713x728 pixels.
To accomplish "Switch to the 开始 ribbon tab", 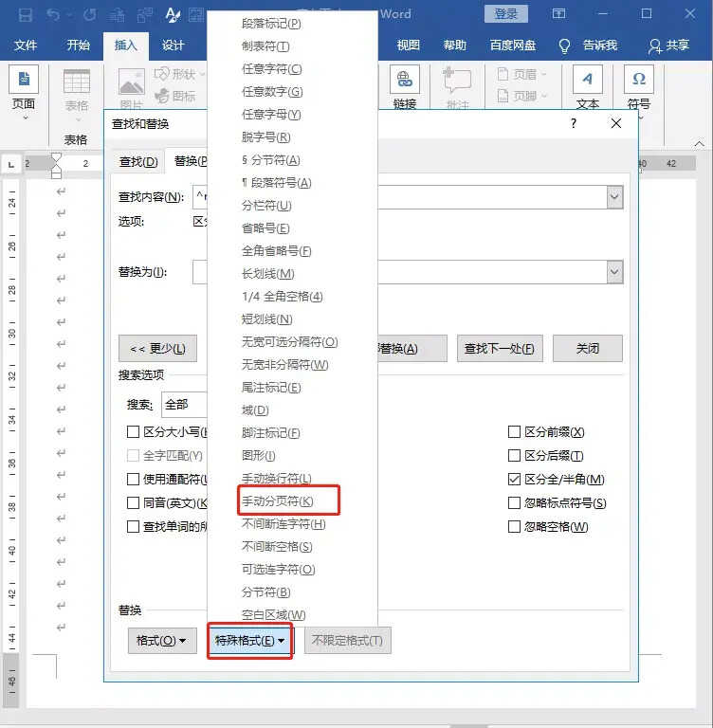I will (78, 45).
